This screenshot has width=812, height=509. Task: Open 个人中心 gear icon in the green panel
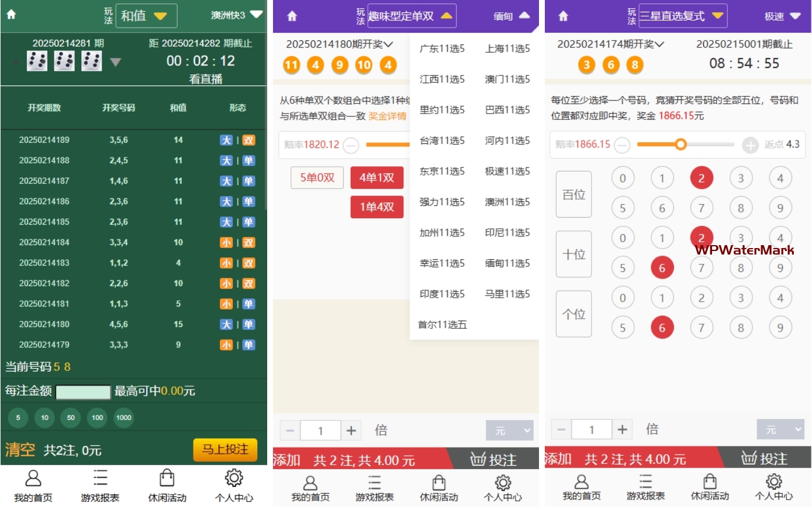(x=234, y=478)
